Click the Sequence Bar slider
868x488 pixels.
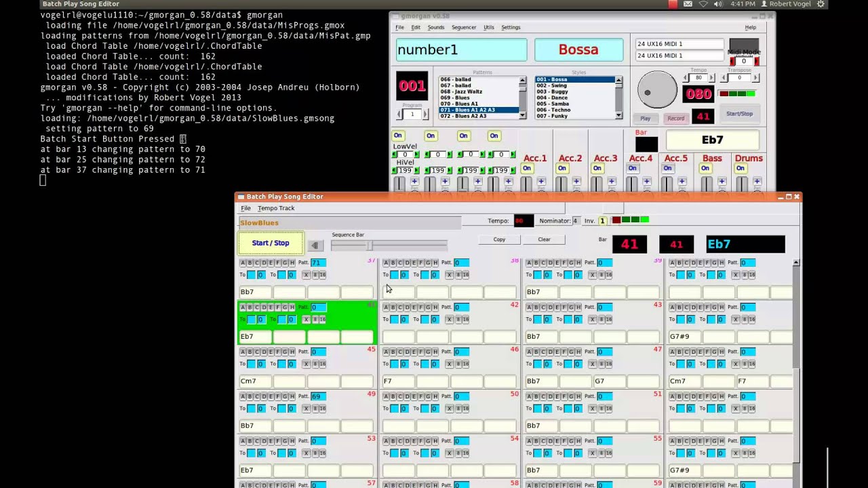[x=389, y=245]
